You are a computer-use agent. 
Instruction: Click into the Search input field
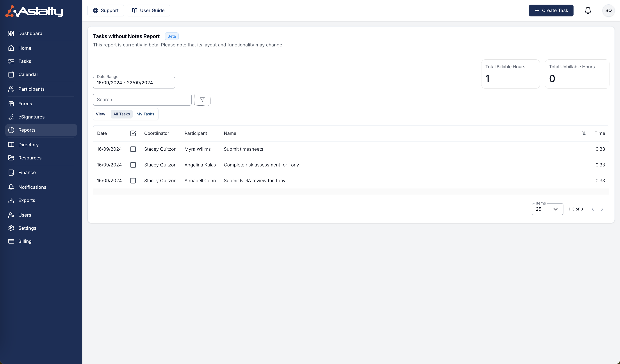pos(142,99)
